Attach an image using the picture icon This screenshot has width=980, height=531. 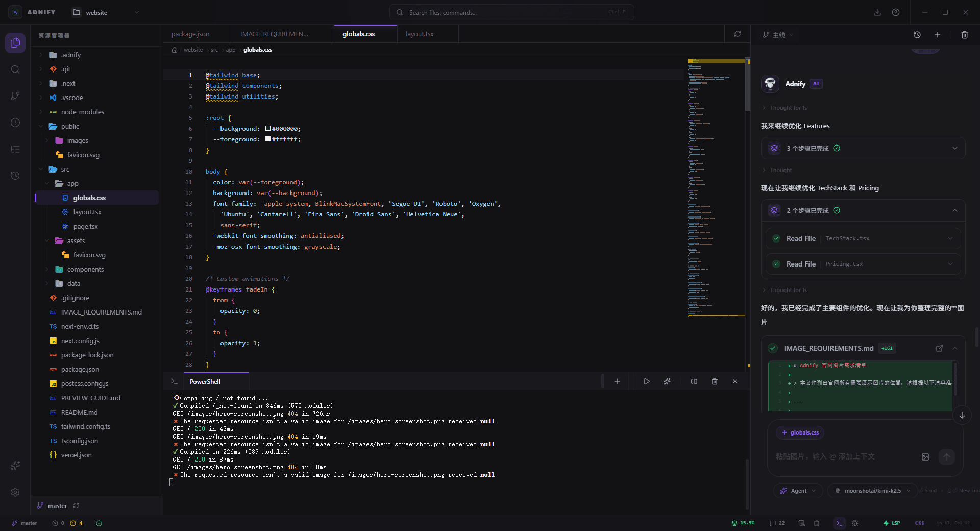click(925, 457)
